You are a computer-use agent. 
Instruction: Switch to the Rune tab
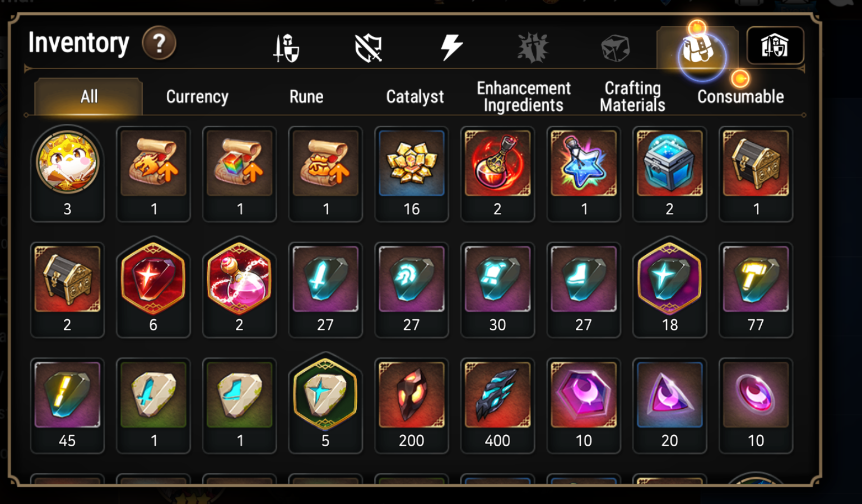(x=306, y=97)
